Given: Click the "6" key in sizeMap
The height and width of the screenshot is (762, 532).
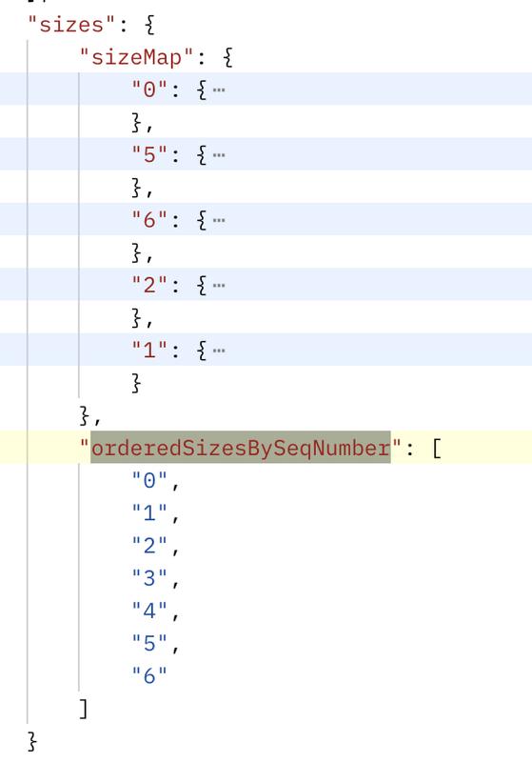Looking at the screenshot, I should tap(149, 220).
